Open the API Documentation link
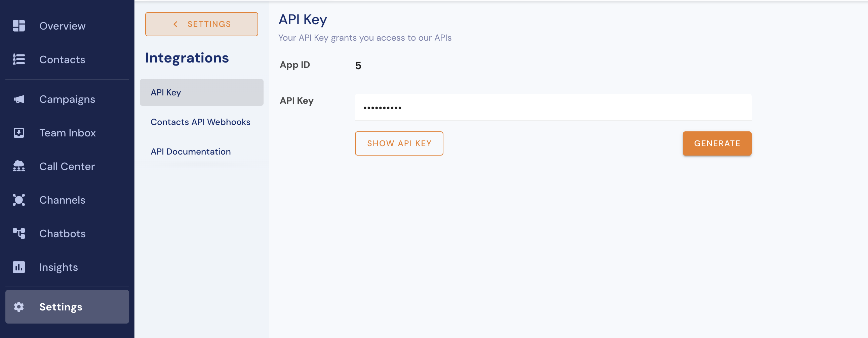The image size is (868, 338). point(190,152)
